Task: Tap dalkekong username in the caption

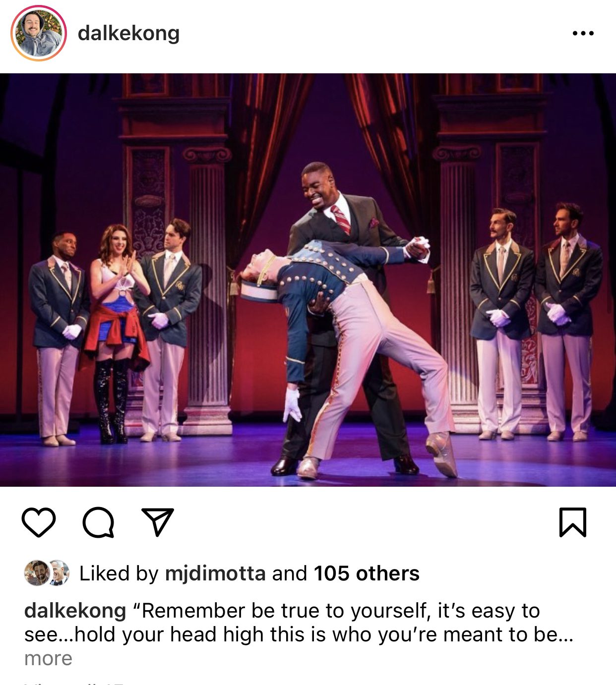Action: pyautogui.click(x=75, y=611)
